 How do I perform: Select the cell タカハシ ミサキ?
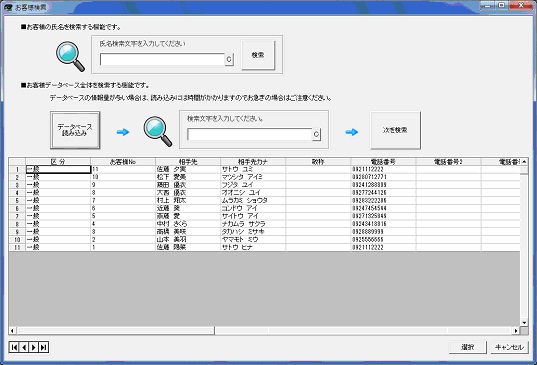pyautogui.click(x=253, y=232)
